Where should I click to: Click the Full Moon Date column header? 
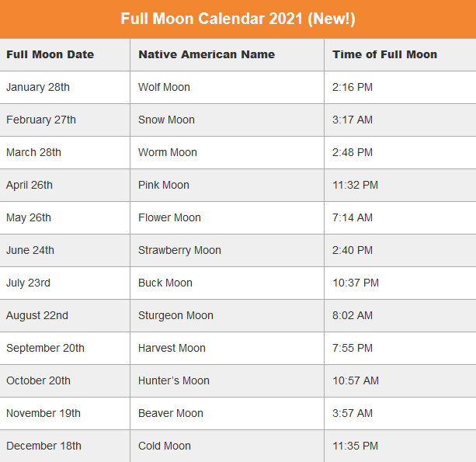50,54
